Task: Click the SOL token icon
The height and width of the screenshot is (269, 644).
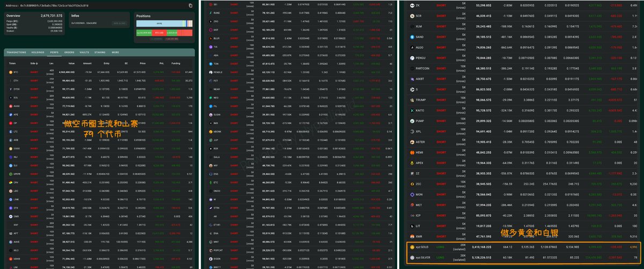Action: (10, 98)
